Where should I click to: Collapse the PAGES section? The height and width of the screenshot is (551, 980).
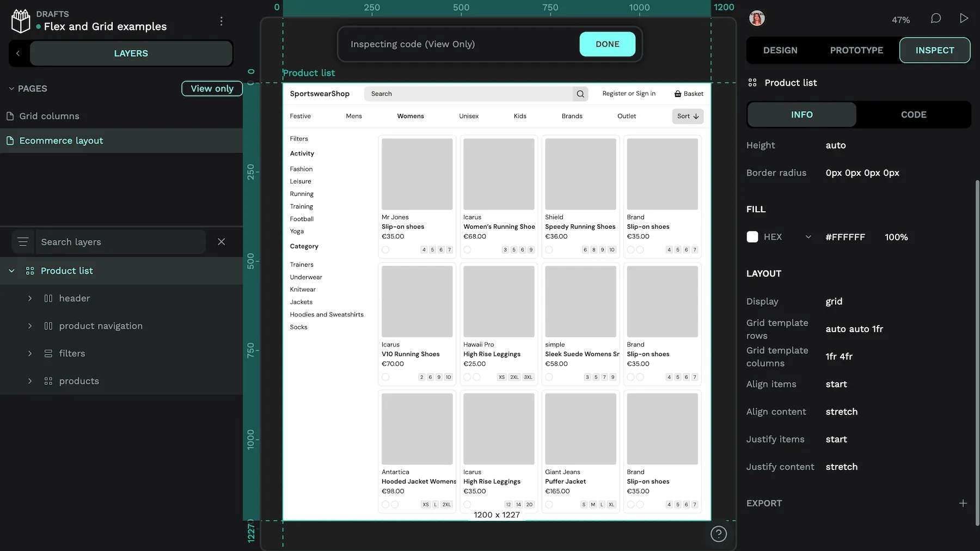tap(10, 88)
